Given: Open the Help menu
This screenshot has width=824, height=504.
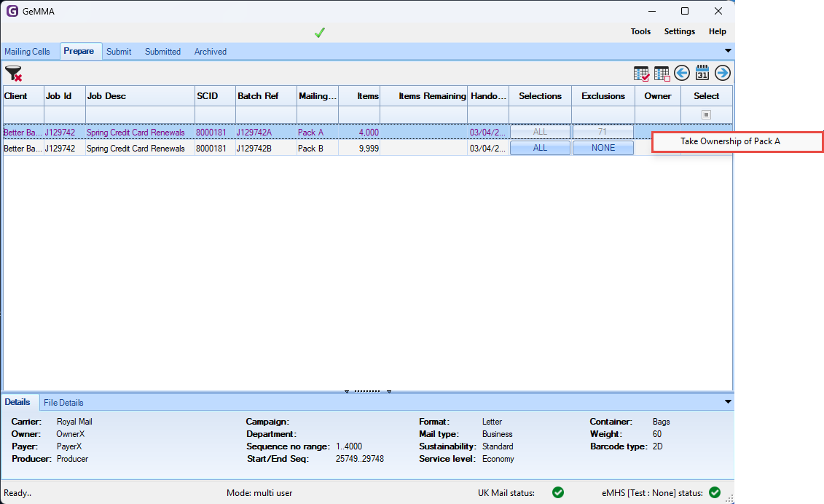Looking at the screenshot, I should pyautogui.click(x=718, y=31).
